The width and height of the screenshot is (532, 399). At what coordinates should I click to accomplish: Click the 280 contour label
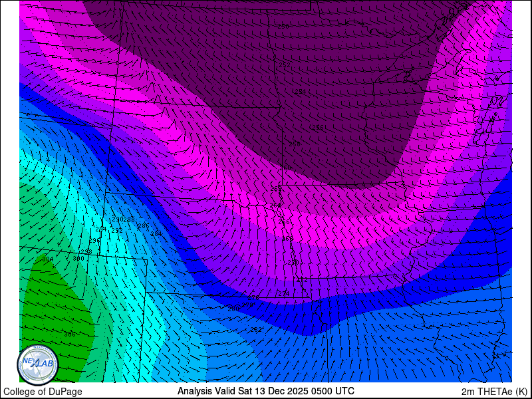pos(233,309)
